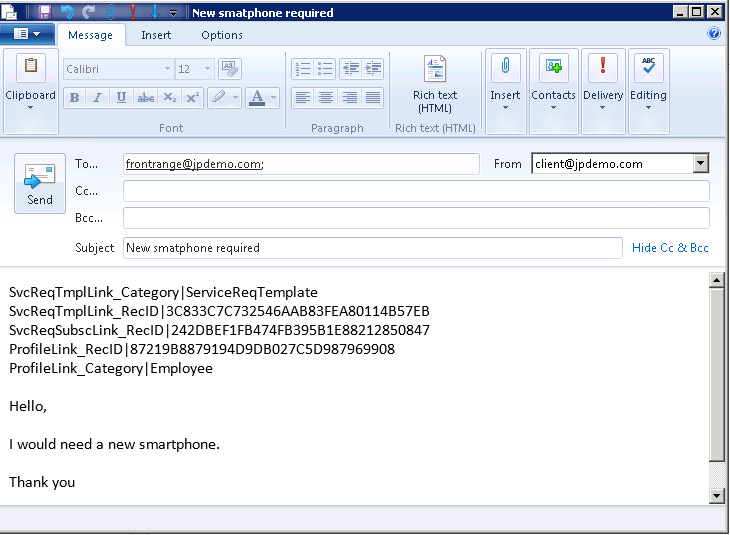Click the Save icon in title bar
This screenshot has height=535, width=730.
pos(44,12)
